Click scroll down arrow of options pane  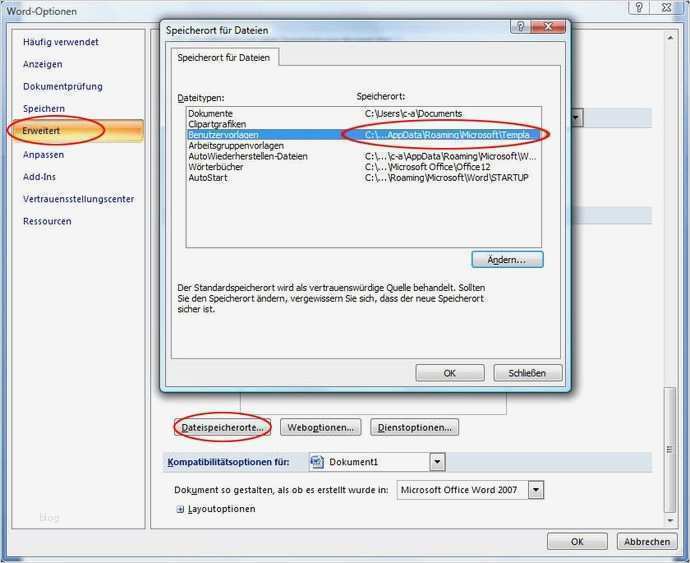click(670, 520)
